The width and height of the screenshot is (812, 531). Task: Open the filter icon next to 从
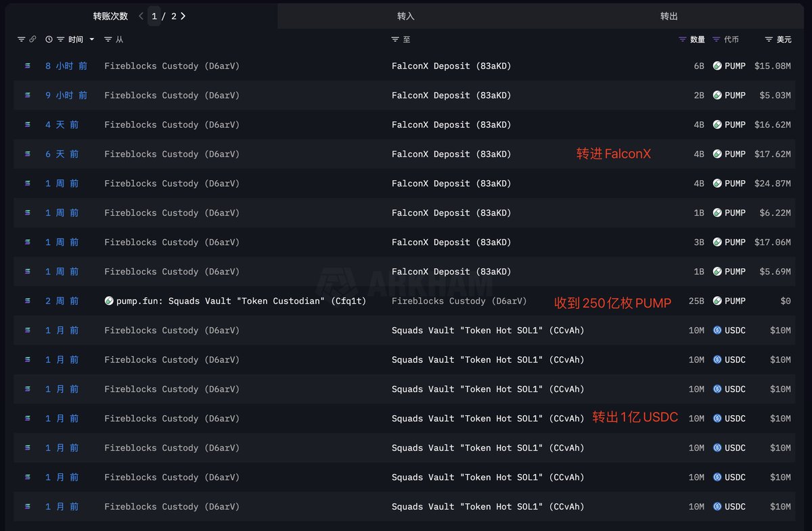[108, 39]
